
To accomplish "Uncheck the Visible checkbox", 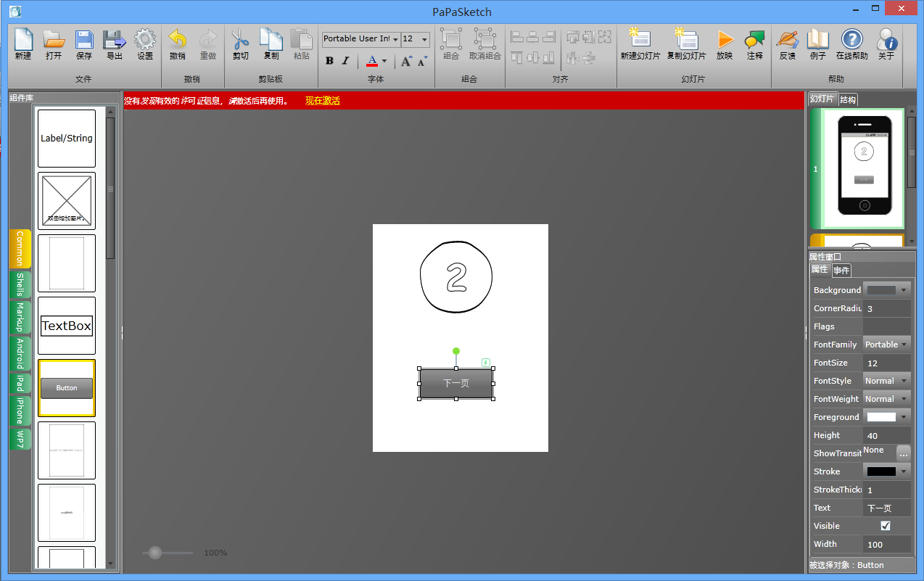I will (x=886, y=526).
